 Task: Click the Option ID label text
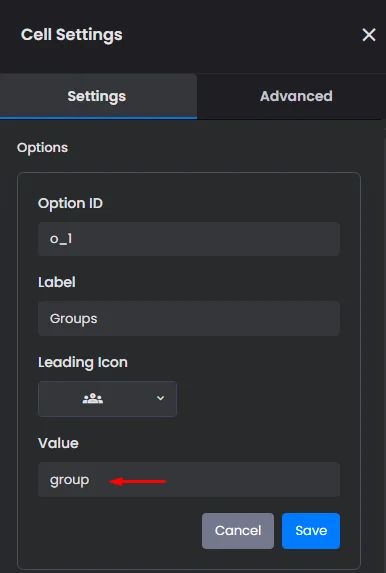coord(71,203)
